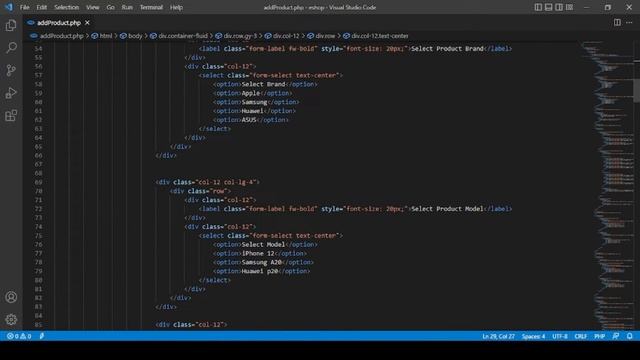Open the View menu

tap(93, 7)
